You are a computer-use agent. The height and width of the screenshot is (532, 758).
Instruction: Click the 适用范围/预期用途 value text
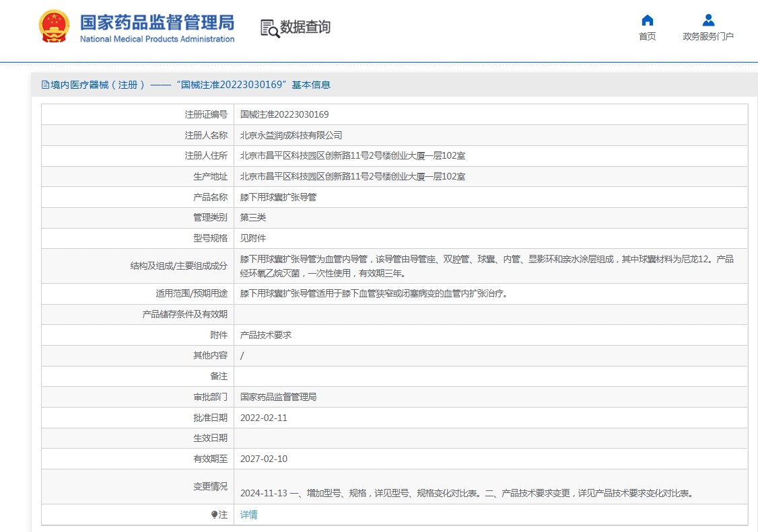point(374,293)
